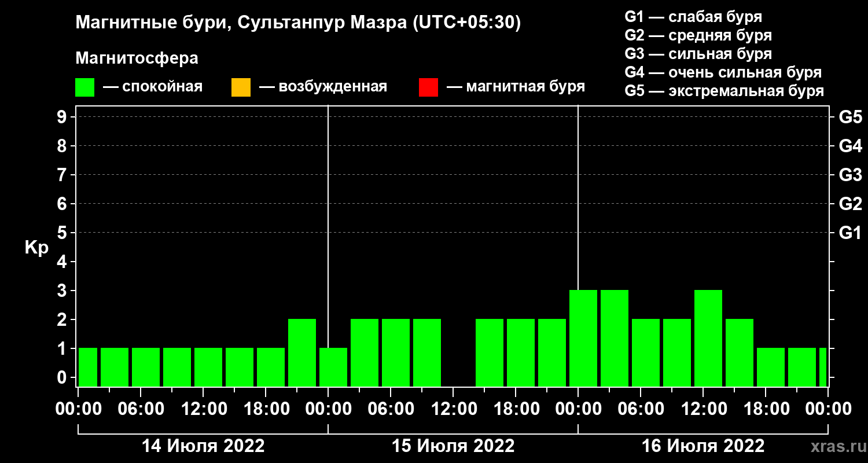Click the 'Магнитосфера' legend heading
Screen dimensions: 868x463
coord(137,58)
